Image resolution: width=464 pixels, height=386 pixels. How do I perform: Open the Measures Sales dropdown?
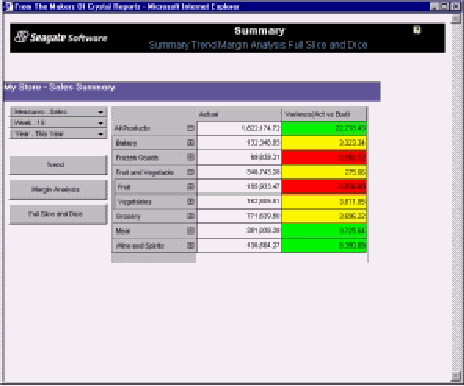pyautogui.click(x=59, y=112)
